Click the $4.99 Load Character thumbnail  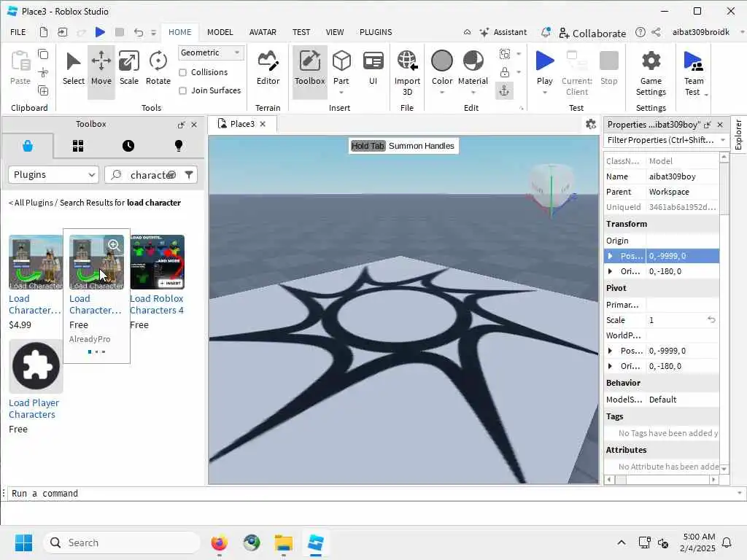tap(36, 262)
